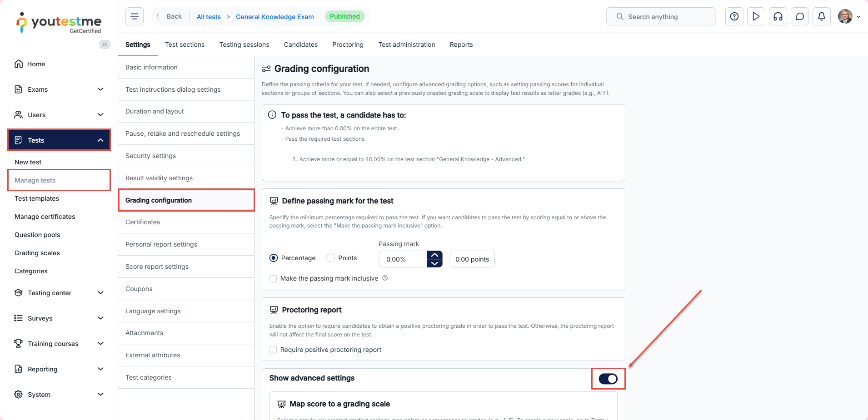
Task: Select the Points radio button
Action: 331,258
